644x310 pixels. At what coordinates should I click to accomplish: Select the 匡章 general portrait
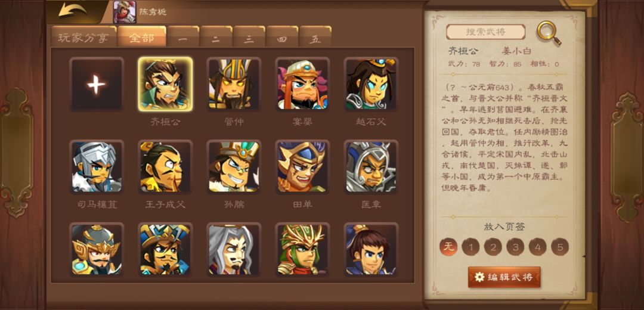coord(371,167)
